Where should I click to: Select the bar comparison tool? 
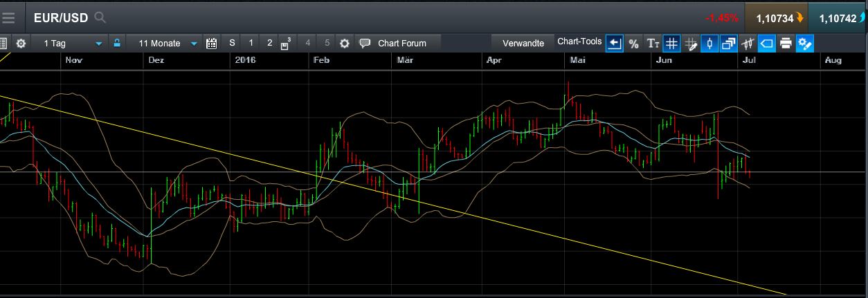748,44
